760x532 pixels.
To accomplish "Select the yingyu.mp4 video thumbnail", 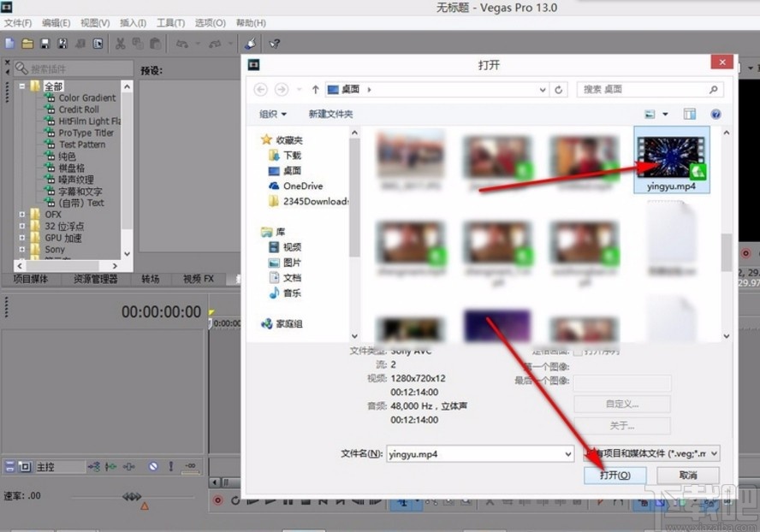I will click(x=671, y=160).
